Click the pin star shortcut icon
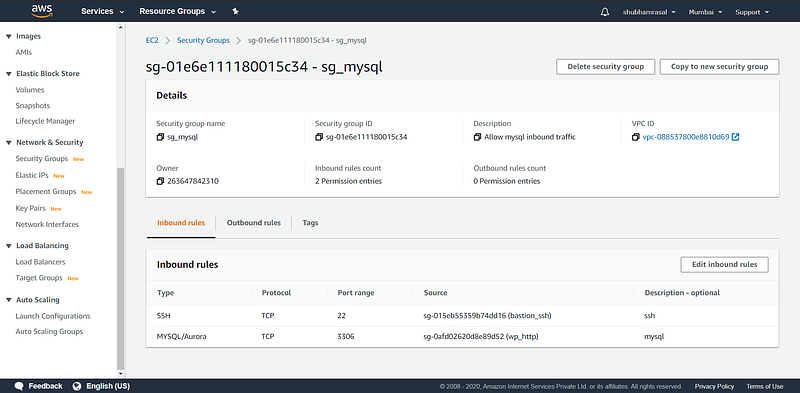The image size is (800, 393). click(x=236, y=11)
